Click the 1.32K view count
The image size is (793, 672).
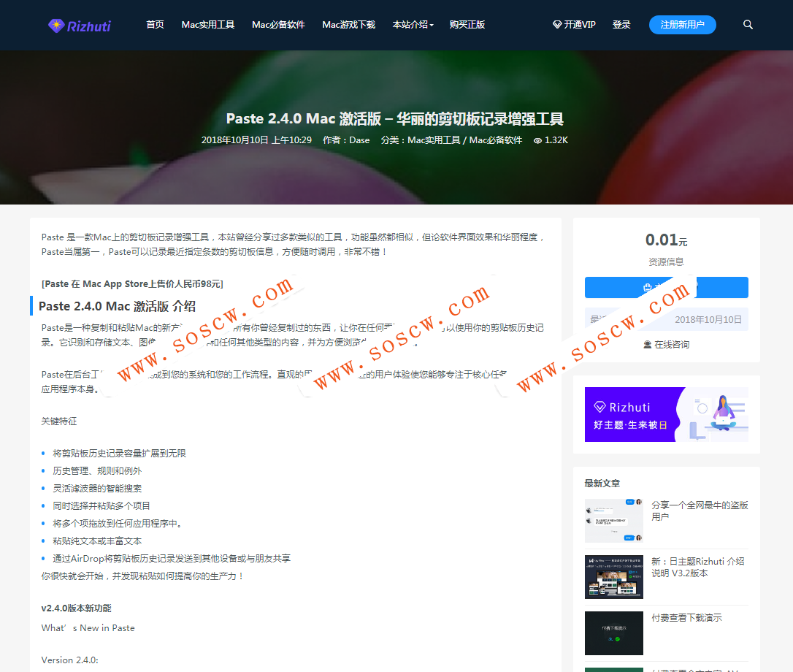point(551,140)
